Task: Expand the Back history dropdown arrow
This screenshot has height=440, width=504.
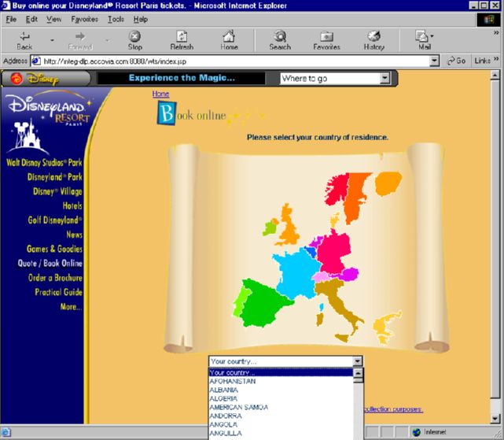Action: pyautogui.click(x=52, y=41)
